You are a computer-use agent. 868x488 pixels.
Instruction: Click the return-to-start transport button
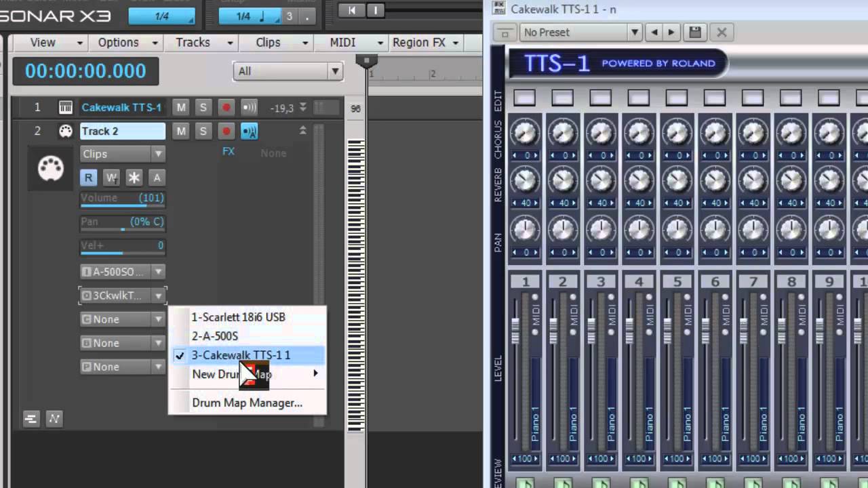pos(352,10)
